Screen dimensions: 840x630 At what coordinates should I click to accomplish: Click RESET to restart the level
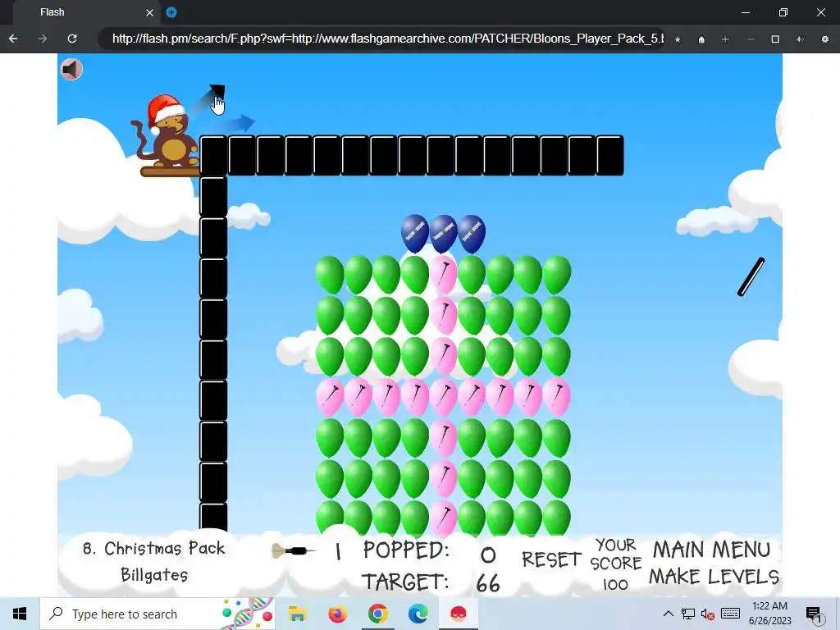pos(551,559)
